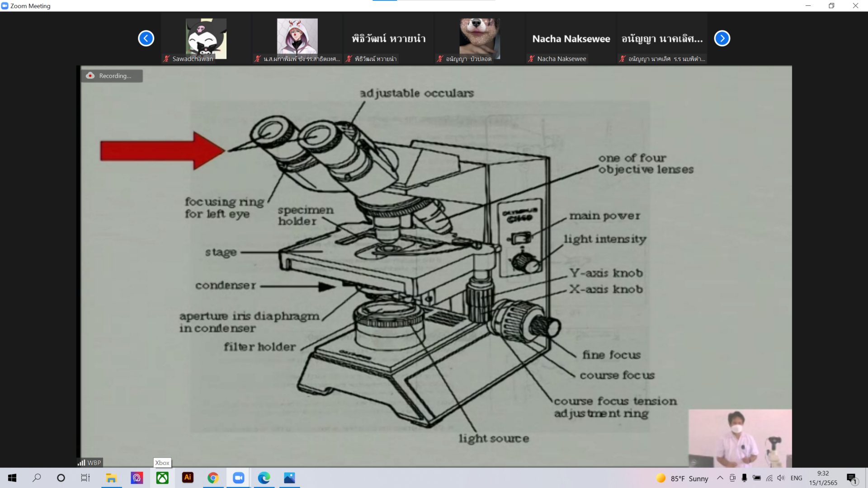Select Nacha Naksewee participant tile
Screen dimensions: 868x488
571,38
